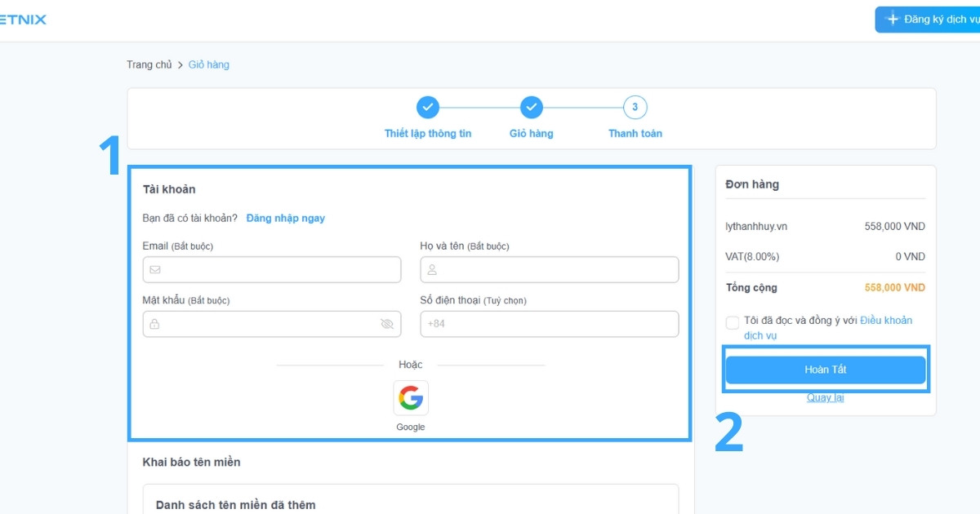
Task: Click the first completed step checkmark circle
Action: click(428, 107)
